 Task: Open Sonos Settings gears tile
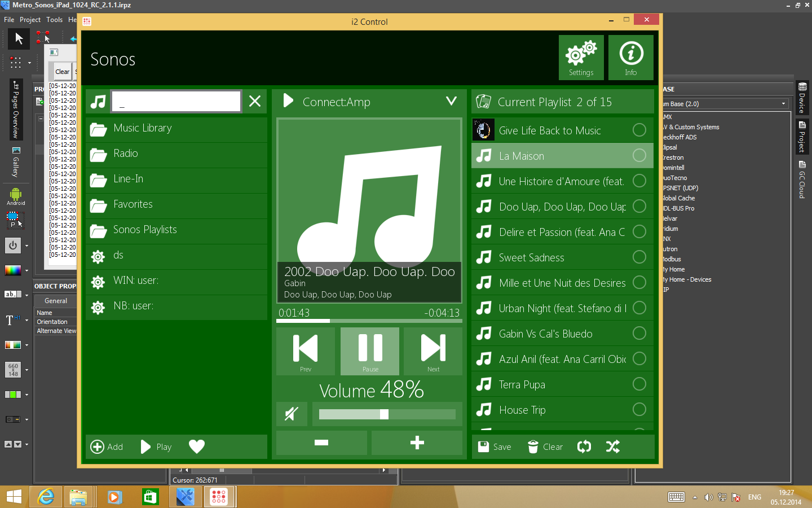[581, 58]
